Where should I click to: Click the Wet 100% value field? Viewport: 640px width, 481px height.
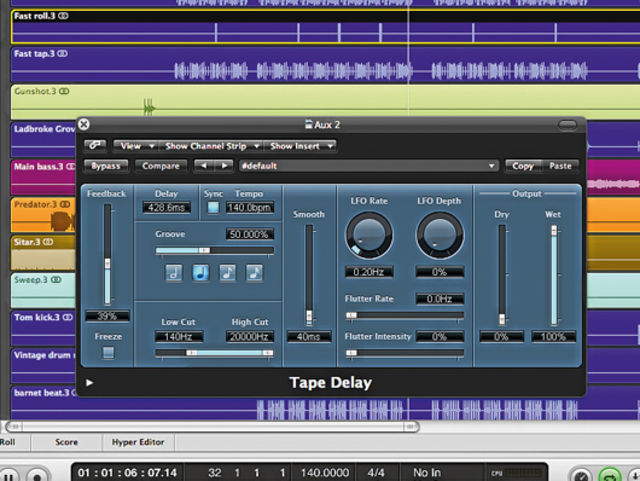click(553, 337)
